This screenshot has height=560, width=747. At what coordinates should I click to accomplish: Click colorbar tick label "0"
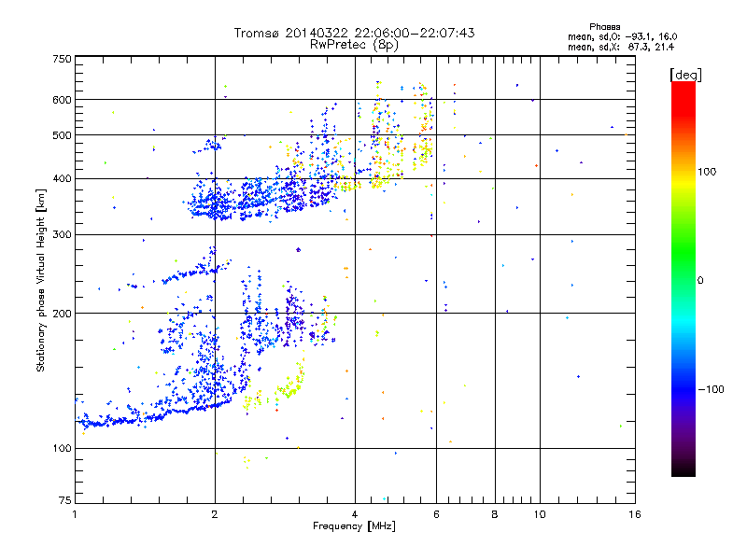(x=699, y=281)
